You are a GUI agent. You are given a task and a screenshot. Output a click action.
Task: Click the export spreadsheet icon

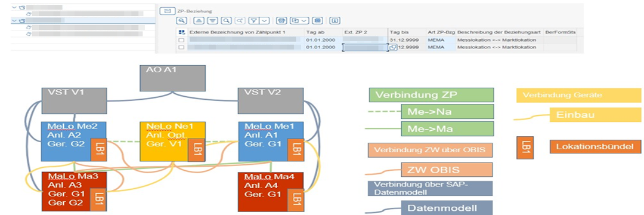(295, 20)
